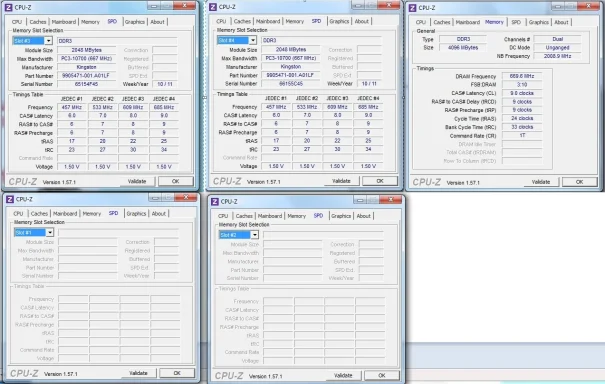Image resolution: width=605 pixels, height=384 pixels.
Task: Click the 669.6 MHz DRAM Frequency value
Action: [x=522, y=76]
